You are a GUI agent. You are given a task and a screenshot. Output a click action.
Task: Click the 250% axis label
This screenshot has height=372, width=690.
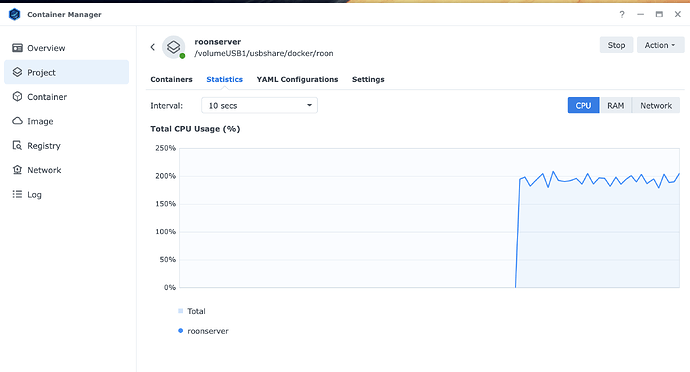pyautogui.click(x=165, y=148)
